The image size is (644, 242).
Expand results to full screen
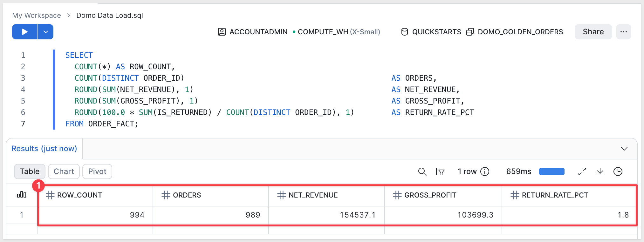[582, 172]
